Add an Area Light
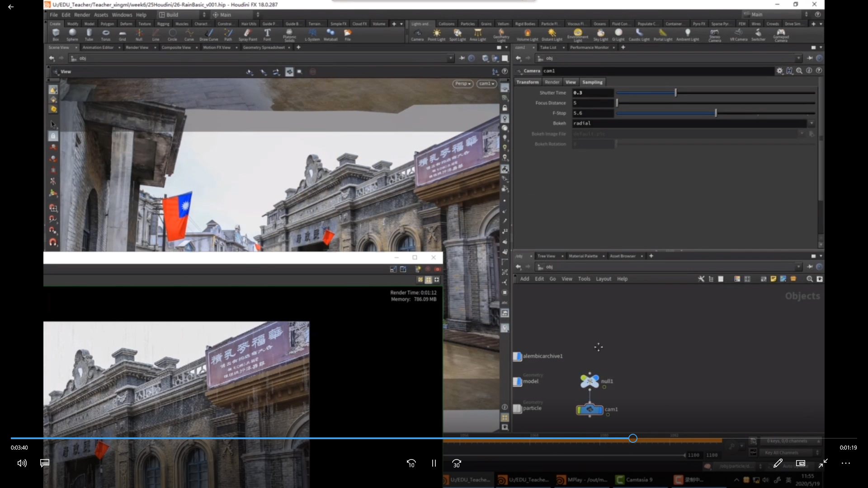Viewport: 868px width, 488px height. tap(478, 35)
